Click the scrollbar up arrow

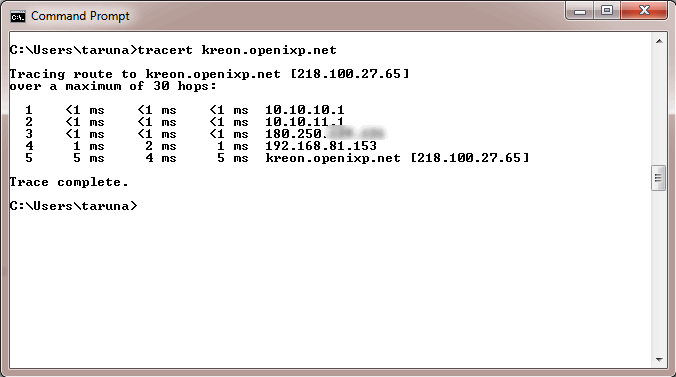point(659,41)
